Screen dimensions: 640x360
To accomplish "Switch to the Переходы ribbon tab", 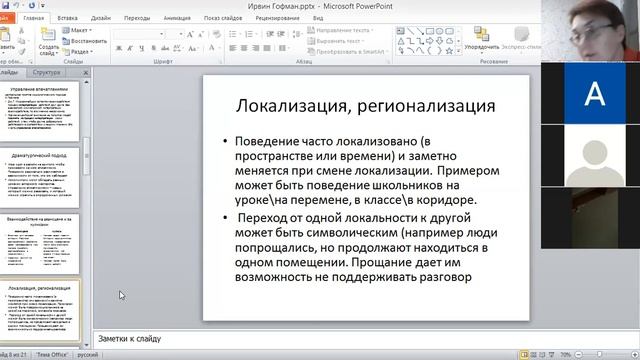I will pyautogui.click(x=137, y=18).
